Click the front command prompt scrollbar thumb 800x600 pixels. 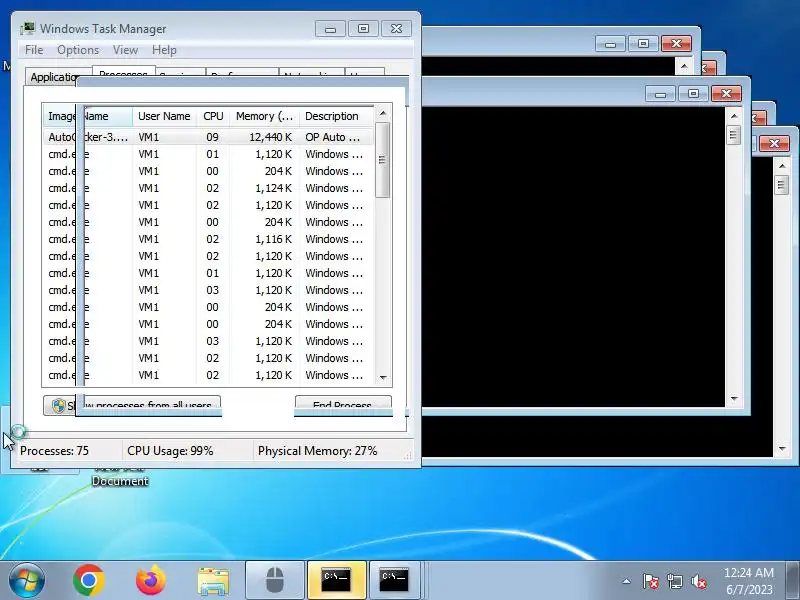734,135
